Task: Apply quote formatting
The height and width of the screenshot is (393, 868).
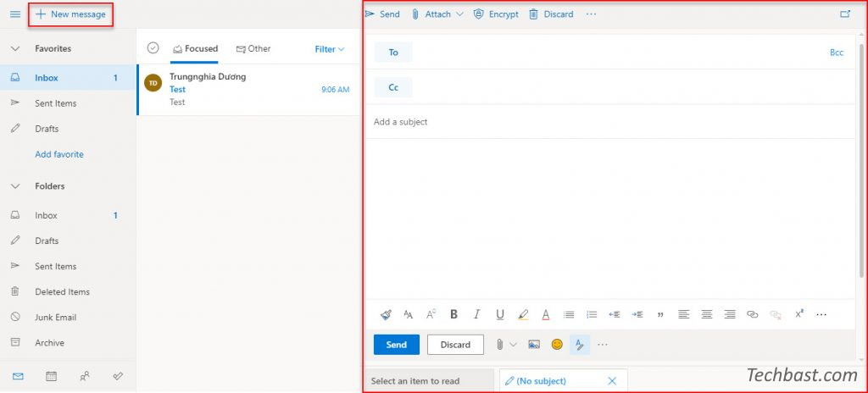Action: pos(660,315)
